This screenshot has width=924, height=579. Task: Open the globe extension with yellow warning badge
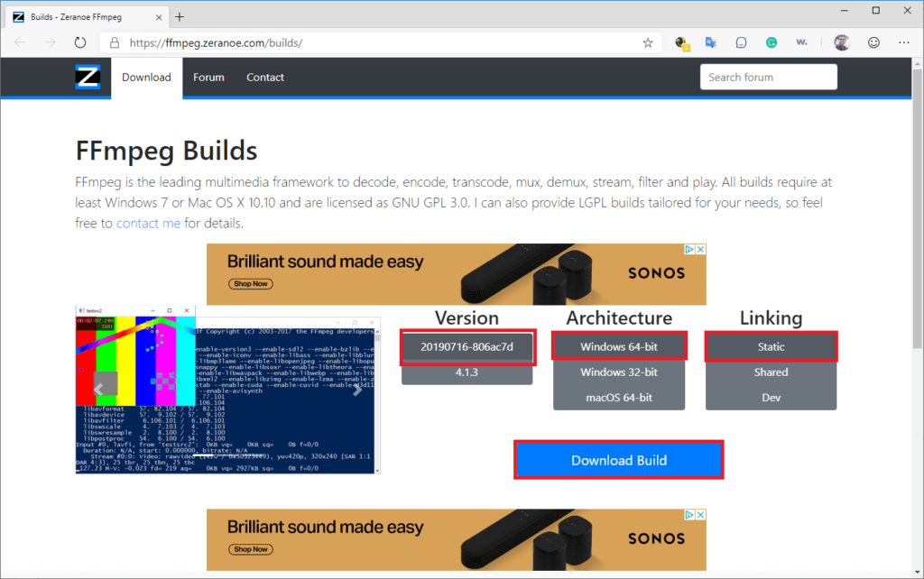[682, 43]
